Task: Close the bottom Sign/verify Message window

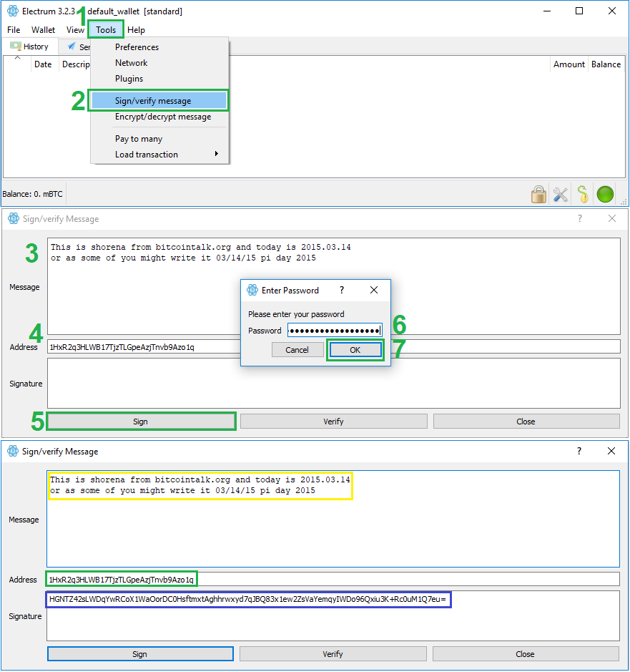Action: pos(611,451)
